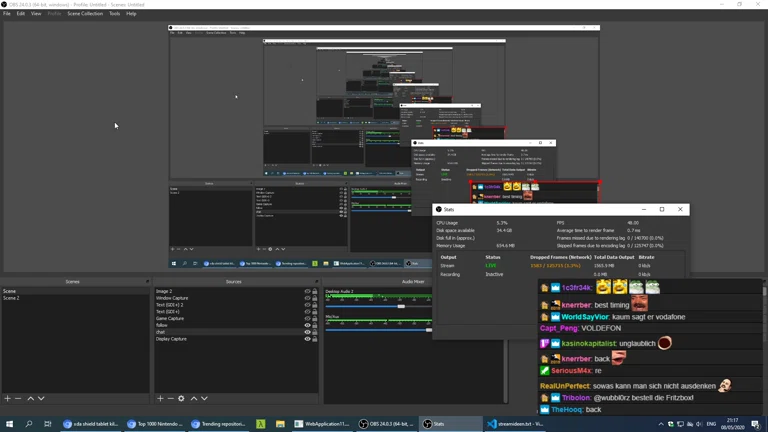Viewport: 768px width, 432px height.
Task: Toggle lock on Text (GDI+) source
Action: [315, 312]
